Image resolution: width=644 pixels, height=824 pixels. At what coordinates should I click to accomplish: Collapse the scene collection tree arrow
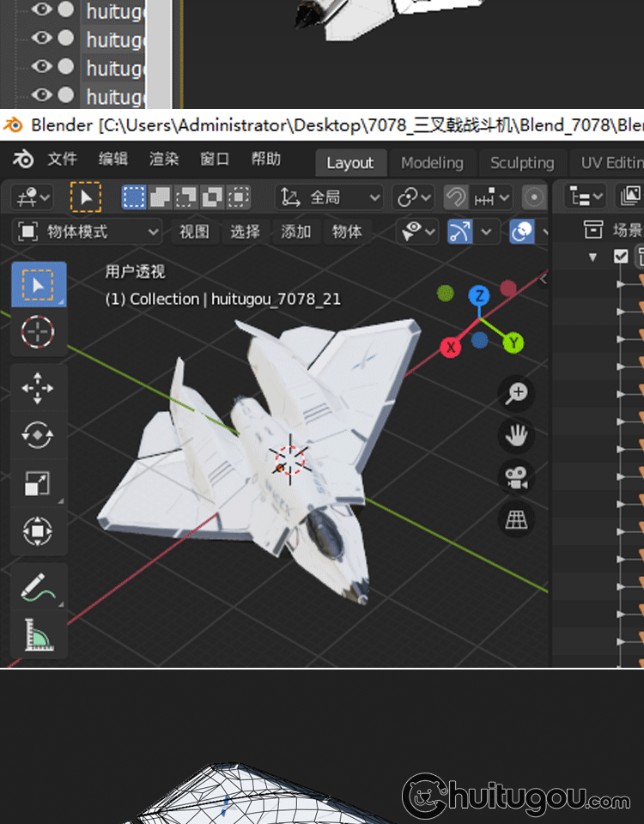(x=592, y=257)
